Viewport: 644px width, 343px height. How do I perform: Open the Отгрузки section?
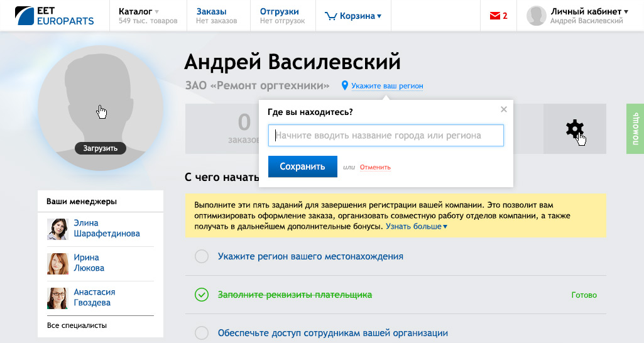point(279,11)
